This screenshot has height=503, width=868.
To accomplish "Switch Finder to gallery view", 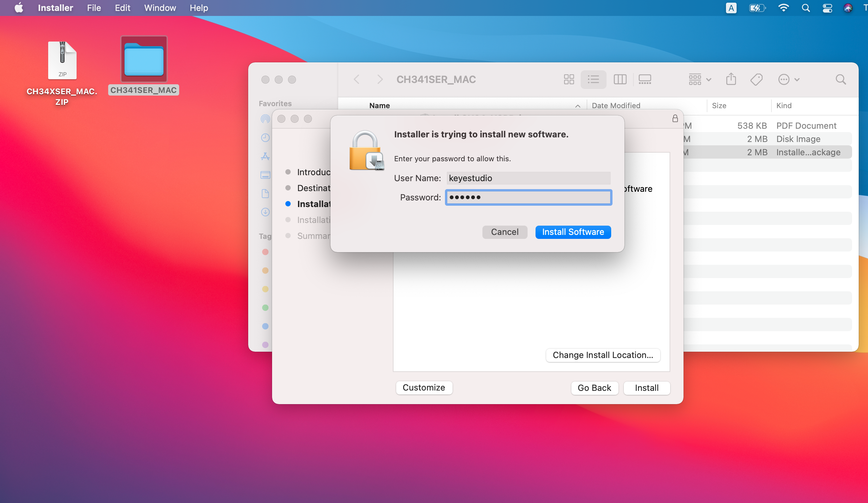I will (644, 80).
